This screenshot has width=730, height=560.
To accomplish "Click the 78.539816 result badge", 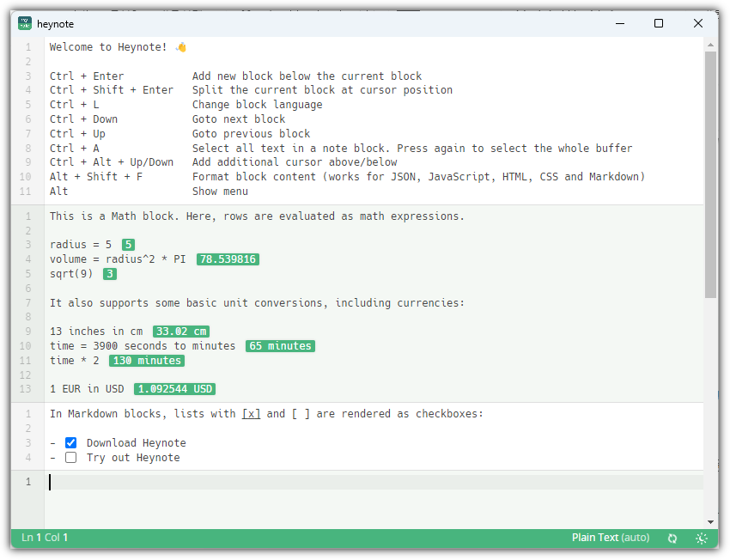I will coord(228,259).
